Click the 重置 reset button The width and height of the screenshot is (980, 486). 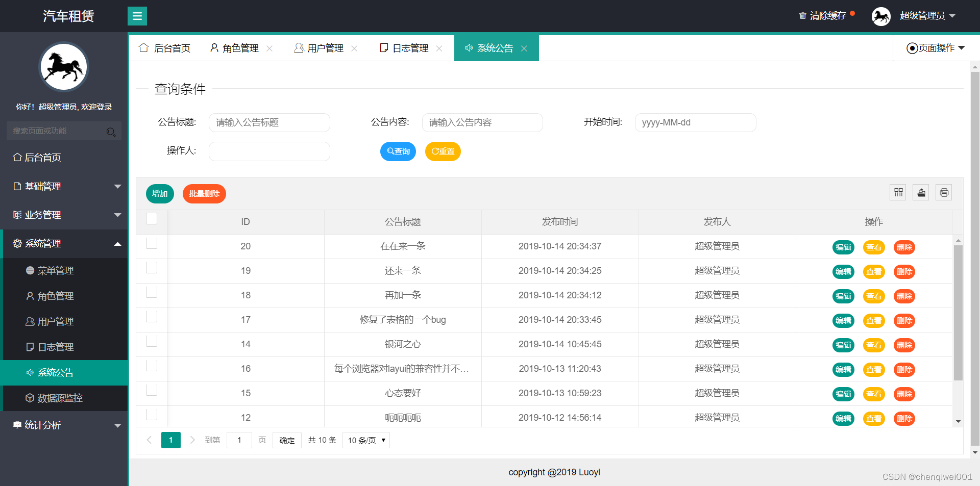click(x=443, y=151)
